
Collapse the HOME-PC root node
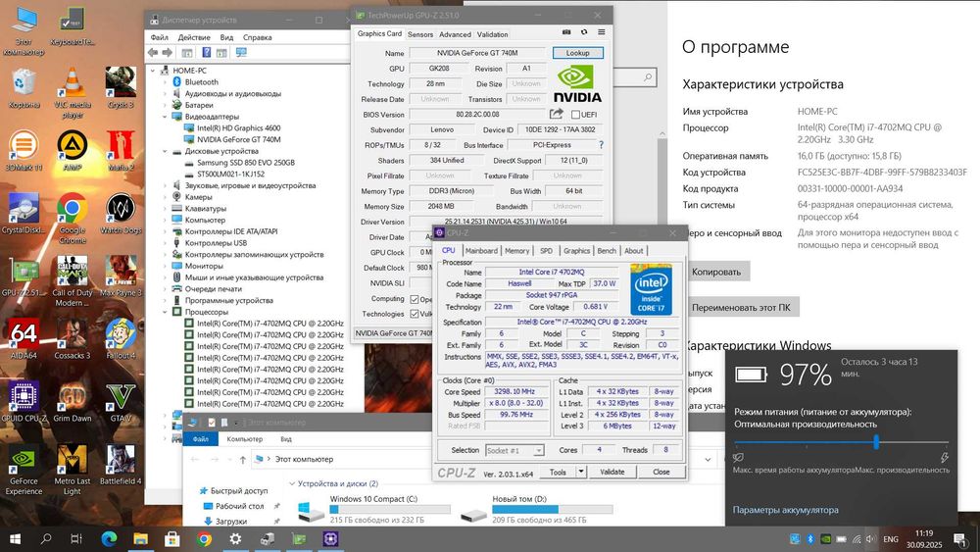(x=153, y=71)
